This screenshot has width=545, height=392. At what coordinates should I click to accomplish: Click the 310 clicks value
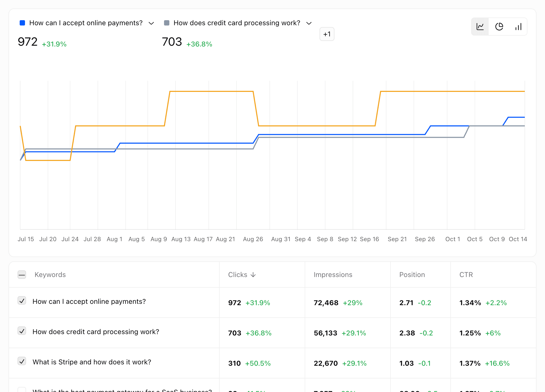[x=234, y=363]
